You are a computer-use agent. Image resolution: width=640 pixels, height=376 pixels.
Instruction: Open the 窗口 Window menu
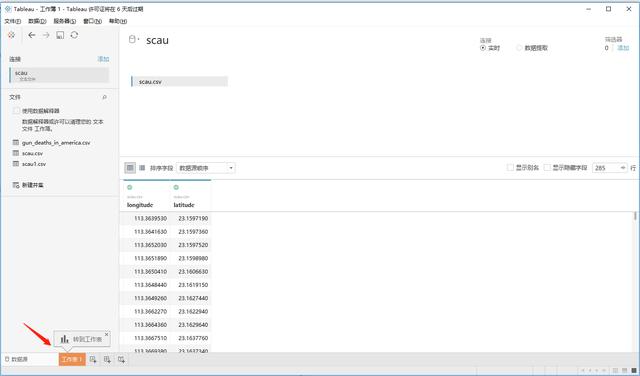(92, 21)
